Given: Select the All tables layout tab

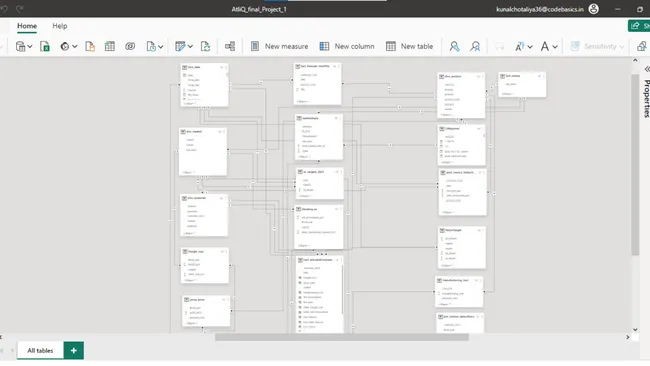Looking at the screenshot, I should (x=40, y=350).
